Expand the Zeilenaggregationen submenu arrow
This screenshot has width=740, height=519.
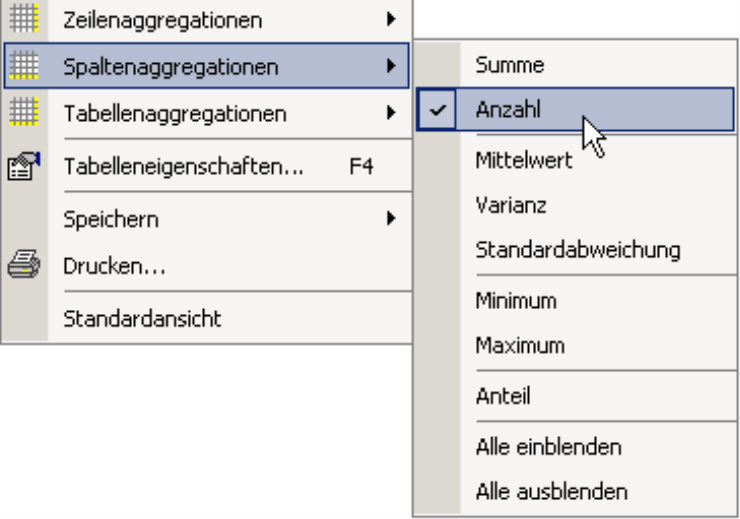click(391, 19)
